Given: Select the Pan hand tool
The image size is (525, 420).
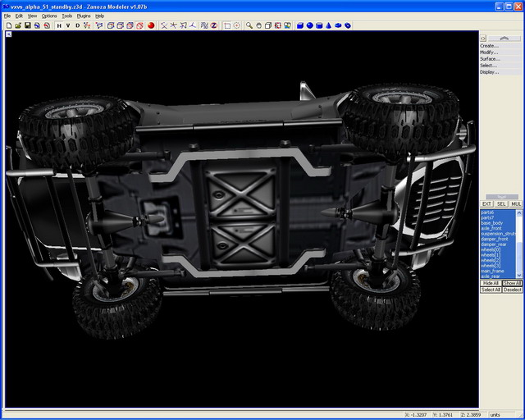Looking at the screenshot, I should [x=258, y=25].
